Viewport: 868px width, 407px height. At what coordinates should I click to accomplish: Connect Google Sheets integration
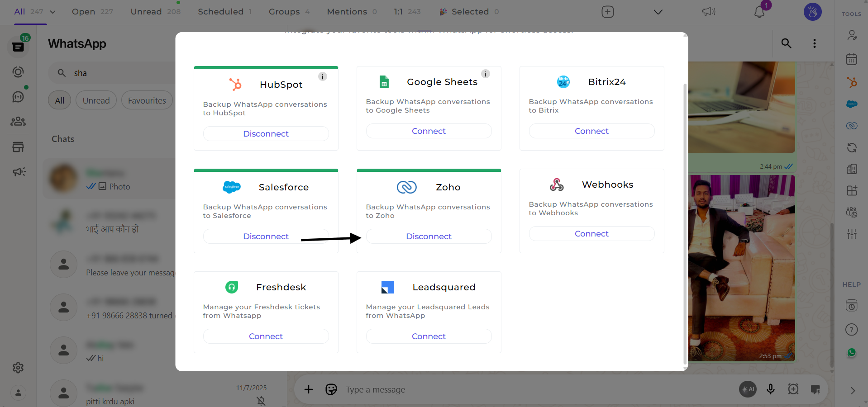(x=429, y=131)
